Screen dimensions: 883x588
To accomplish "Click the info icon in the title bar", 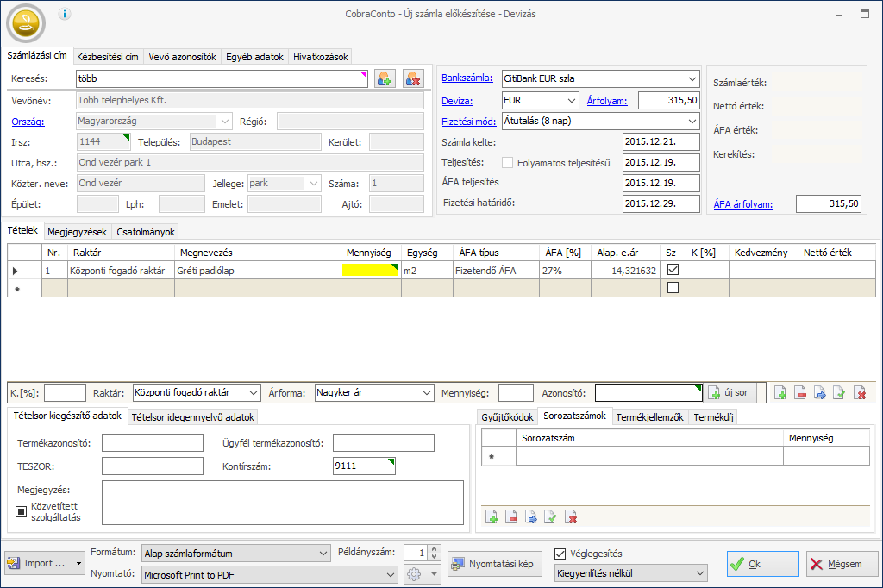I will click(66, 14).
